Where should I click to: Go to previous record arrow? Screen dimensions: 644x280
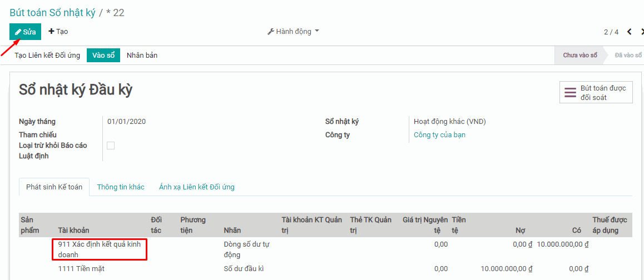630,32
